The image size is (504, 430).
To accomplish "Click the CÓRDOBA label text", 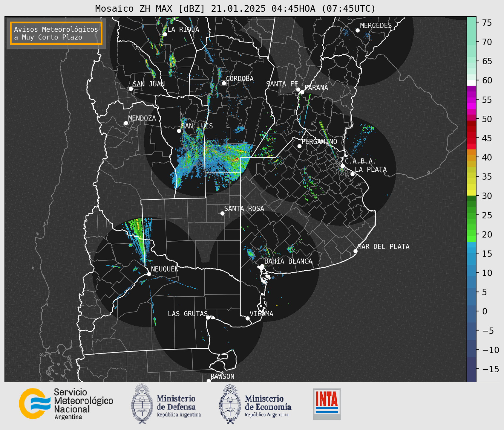I will coord(240,79).
